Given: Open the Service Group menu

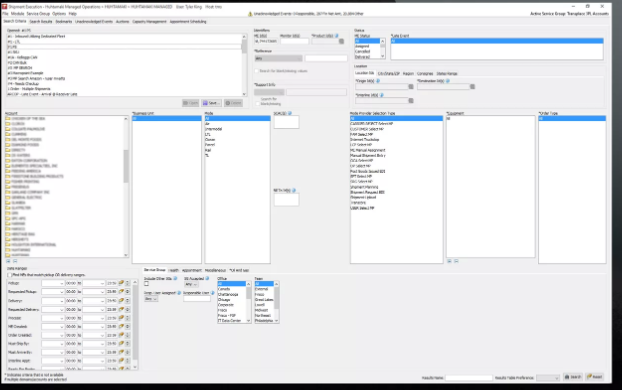Looking at the screenshot, I should coord(38,14).
